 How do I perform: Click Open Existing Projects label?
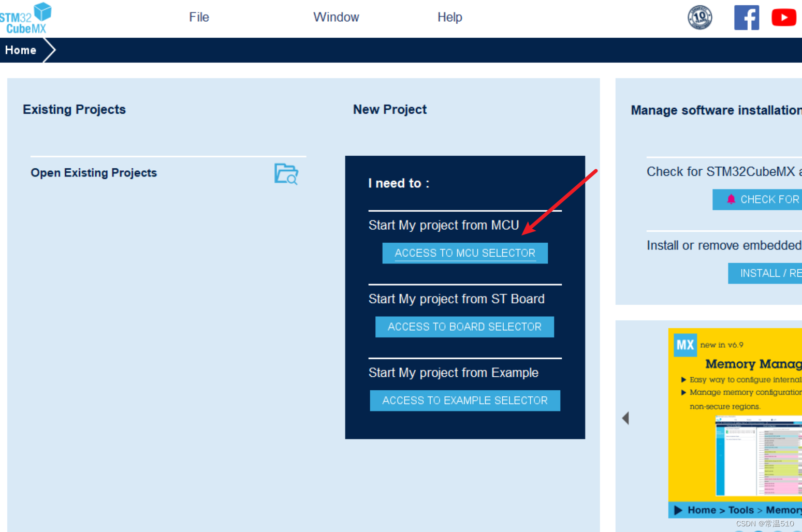(94, 173)
